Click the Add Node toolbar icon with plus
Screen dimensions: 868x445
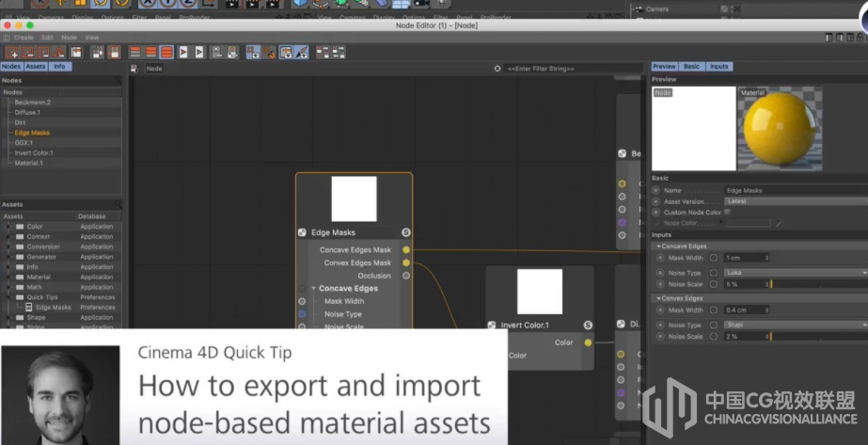[11, 53]
